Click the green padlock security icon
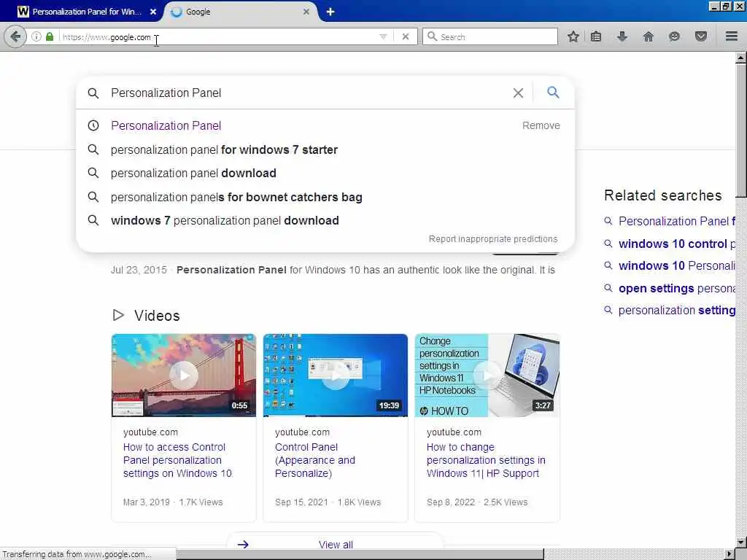The width and height of the screenshot is (747, 560). pyautogui.click(x=49, y=36)
